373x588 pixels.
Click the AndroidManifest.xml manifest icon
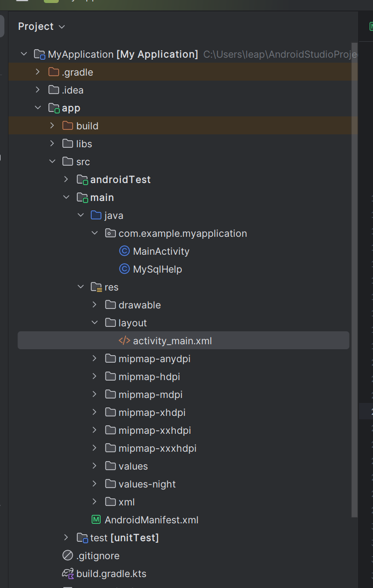(x=96, y=520)
